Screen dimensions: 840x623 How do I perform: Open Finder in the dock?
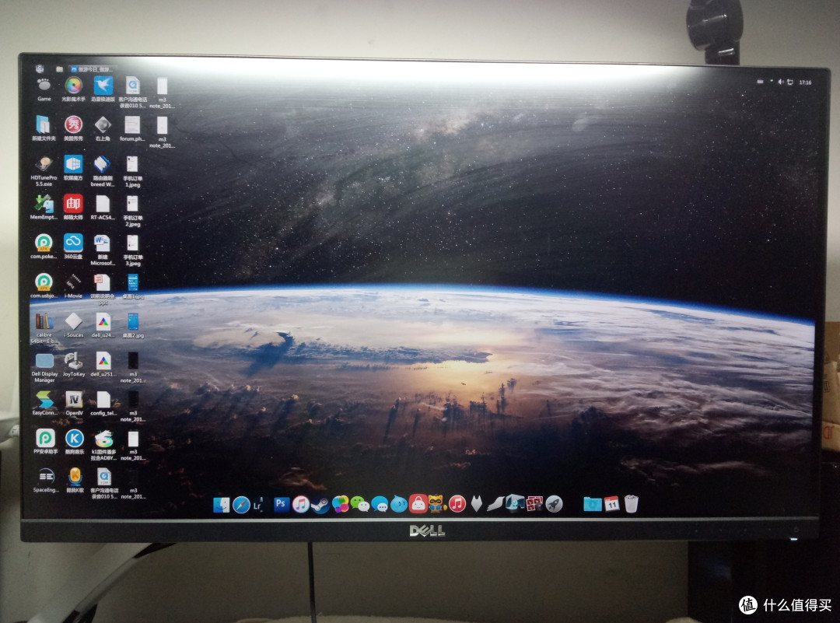click(221, 505)
